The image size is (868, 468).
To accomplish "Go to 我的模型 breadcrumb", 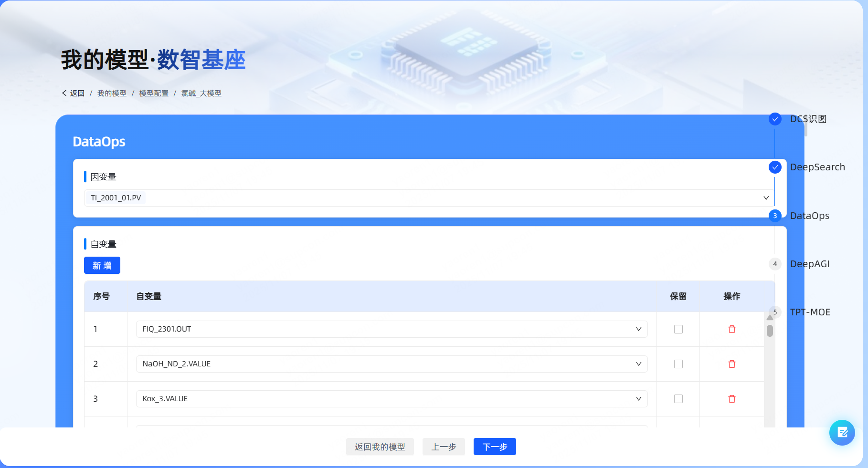I will [112, 94].
